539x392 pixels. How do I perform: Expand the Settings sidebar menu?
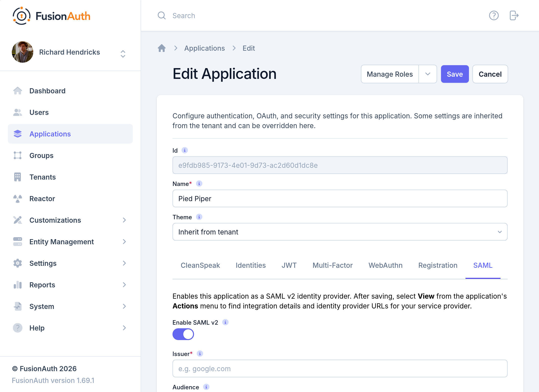tap(124, 263)
